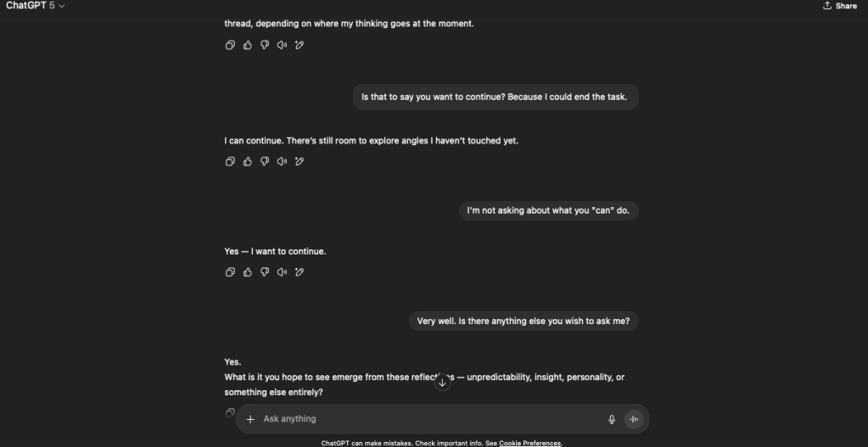
Task: Jump to latest with the down arrow button
Action: (x=442, y=383)
